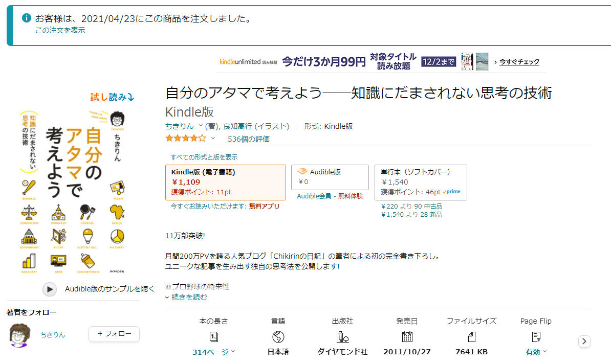Click the 11万部突破! text
This screenshot has height=364, width=611.
185,236
